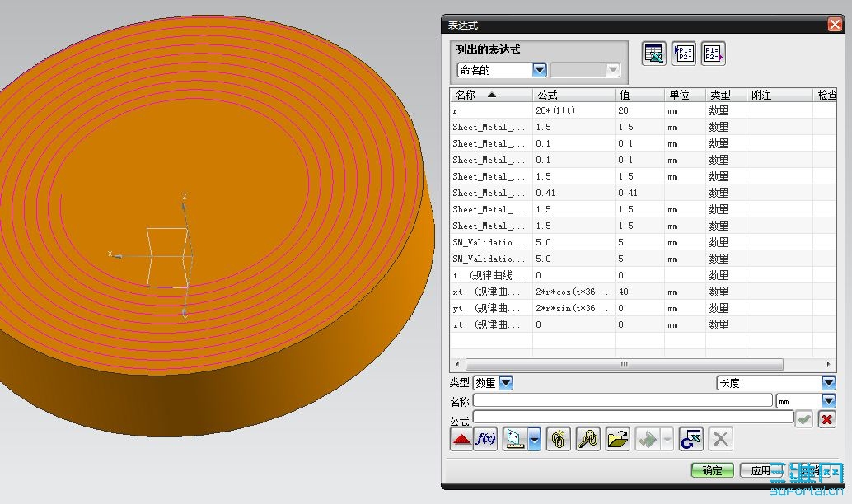Expand the measure tool dropdown arrow
This screenshot has width=852, height=504.
(535, 439)
